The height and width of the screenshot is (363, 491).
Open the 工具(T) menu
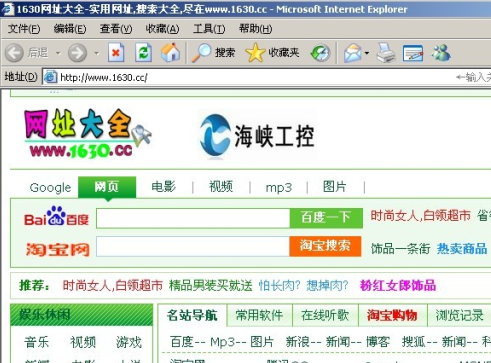coord(209,29)
